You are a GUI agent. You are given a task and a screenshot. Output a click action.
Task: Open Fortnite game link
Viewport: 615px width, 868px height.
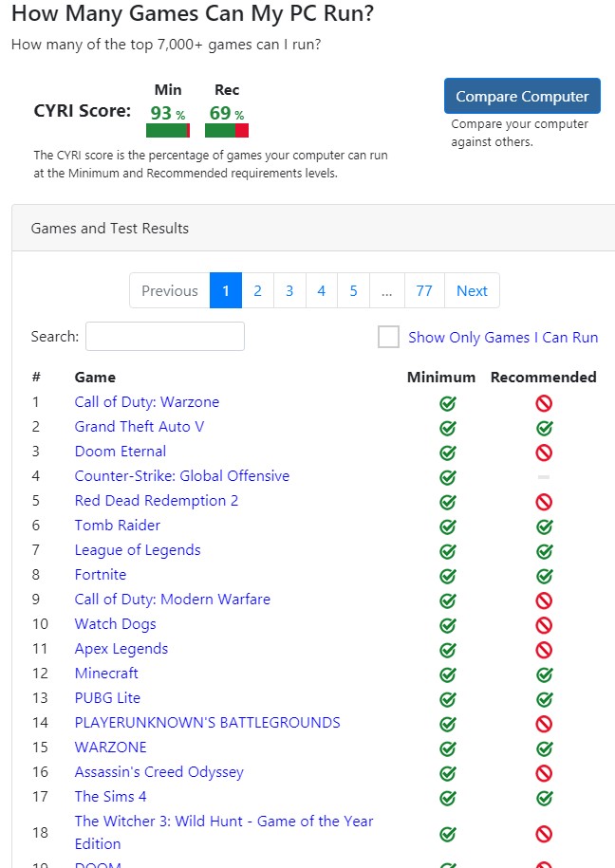pyautogui.click(x=101, y=574)
